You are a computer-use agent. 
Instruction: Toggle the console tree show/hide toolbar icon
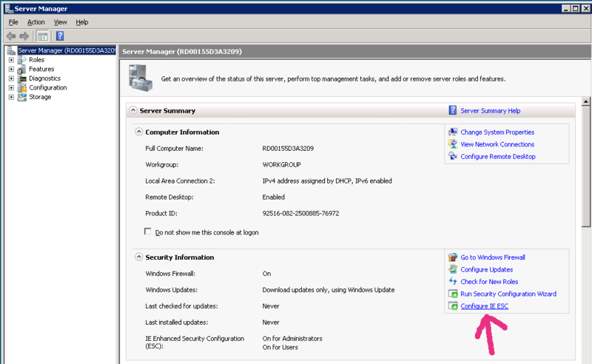pyautogui.click(x=43, y=36)
